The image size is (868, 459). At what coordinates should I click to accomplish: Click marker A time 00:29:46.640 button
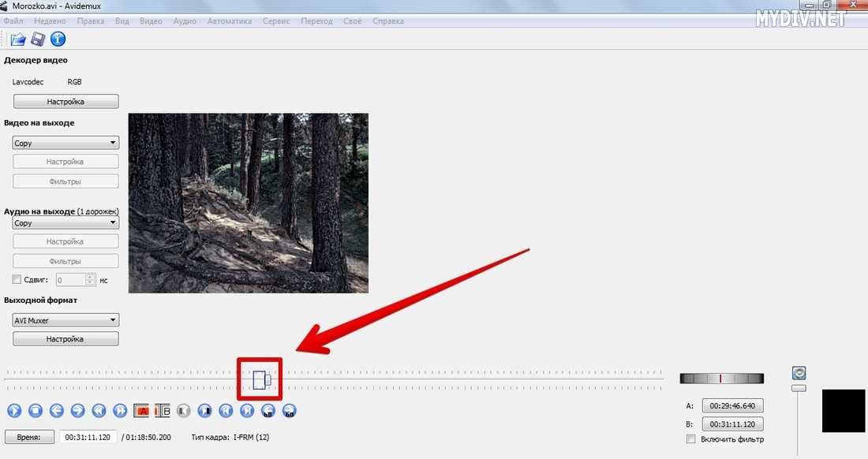tap(732, 406)
